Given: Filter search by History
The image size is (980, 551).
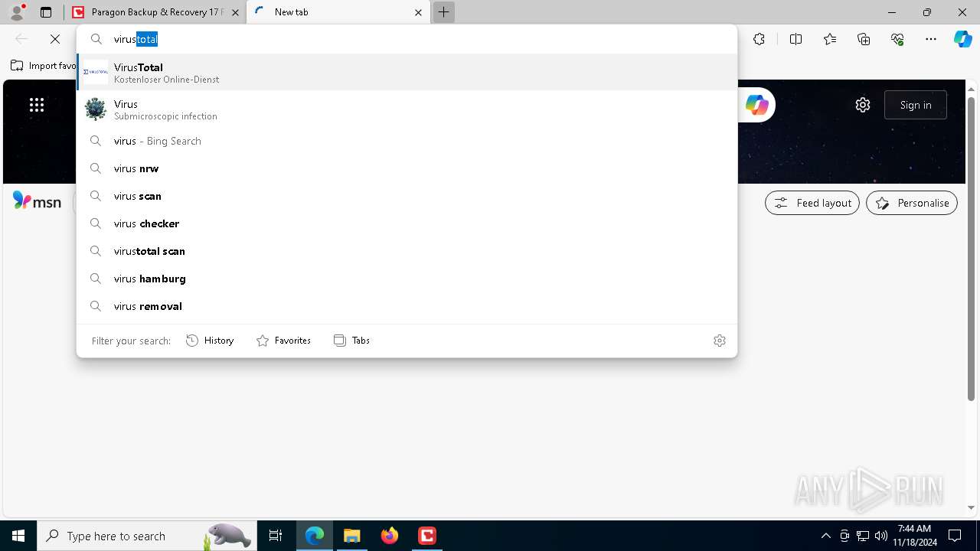Looking at the screenshot, I should (x=210, y=341).
